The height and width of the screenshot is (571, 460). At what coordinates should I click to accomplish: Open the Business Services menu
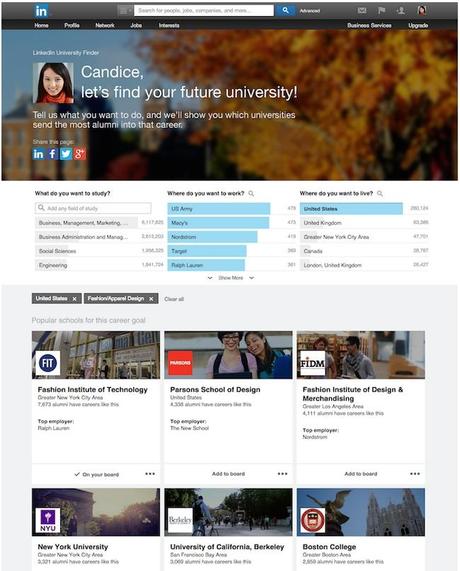(x=369, y=25)
